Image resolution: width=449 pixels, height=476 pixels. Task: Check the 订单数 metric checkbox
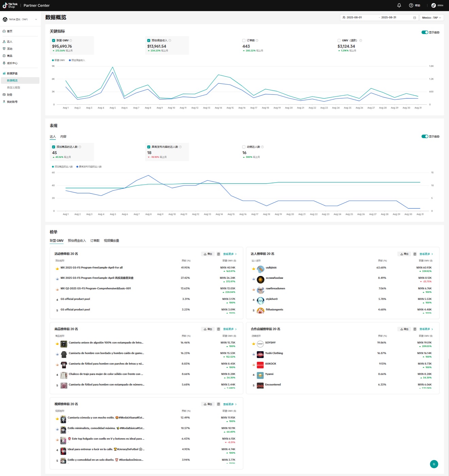(x=244, y=40)
